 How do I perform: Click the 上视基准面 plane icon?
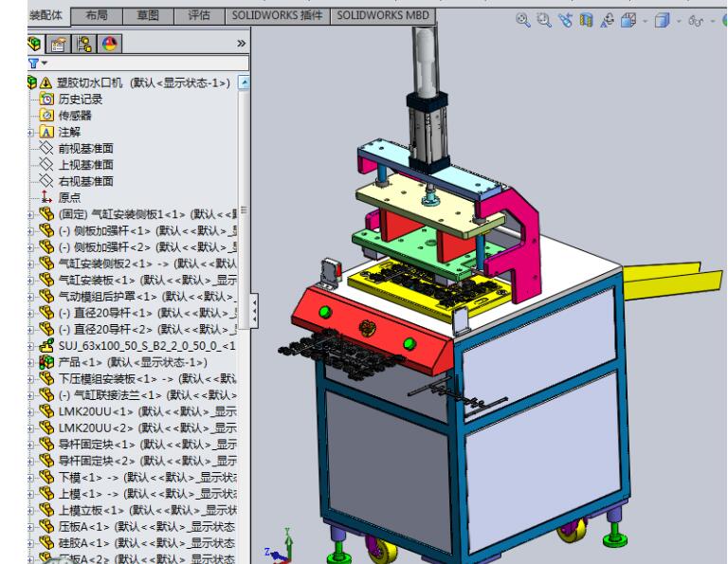[46, 164]
